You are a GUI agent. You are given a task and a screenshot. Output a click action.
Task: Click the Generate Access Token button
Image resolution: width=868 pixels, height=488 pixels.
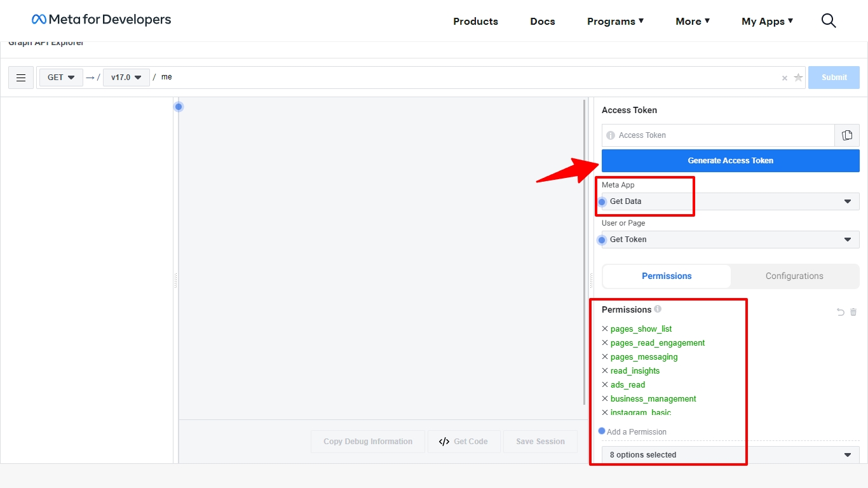730,161
